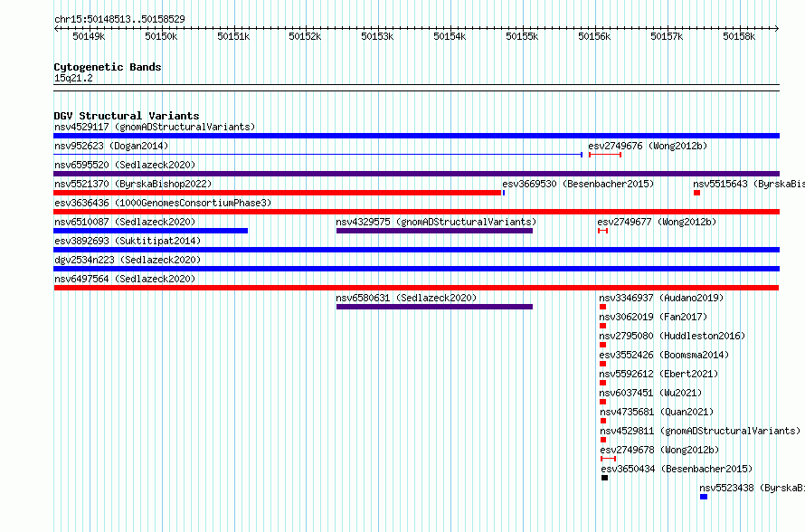Screen dimensions: 805x532
Task: Click the 50156k ruler position
Action: (x=594, y=36)
